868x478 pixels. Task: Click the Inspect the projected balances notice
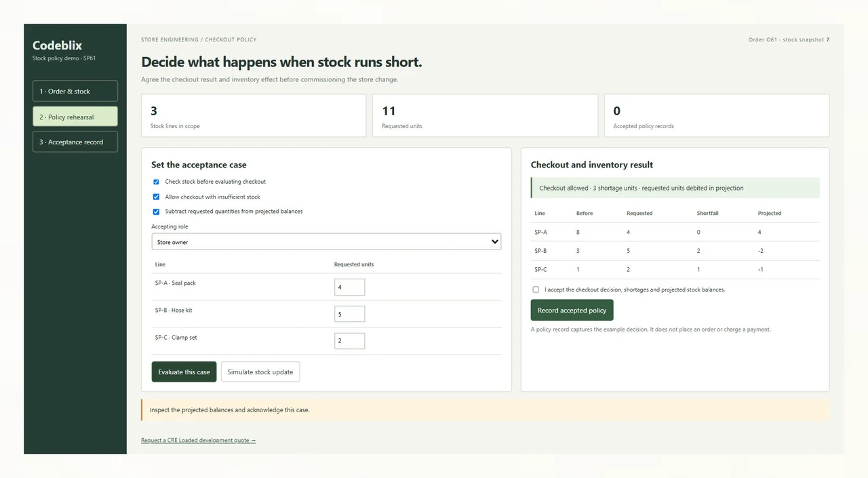click(x=485, y=410)
